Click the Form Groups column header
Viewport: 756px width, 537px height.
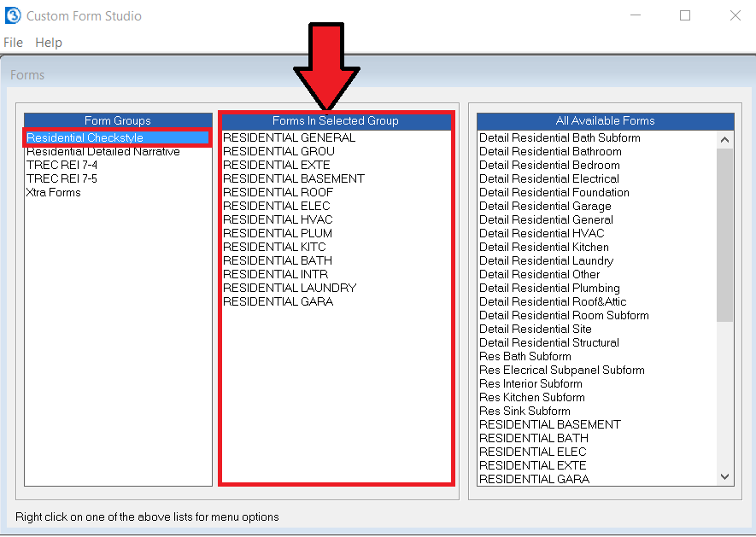[x=118, y=121]
